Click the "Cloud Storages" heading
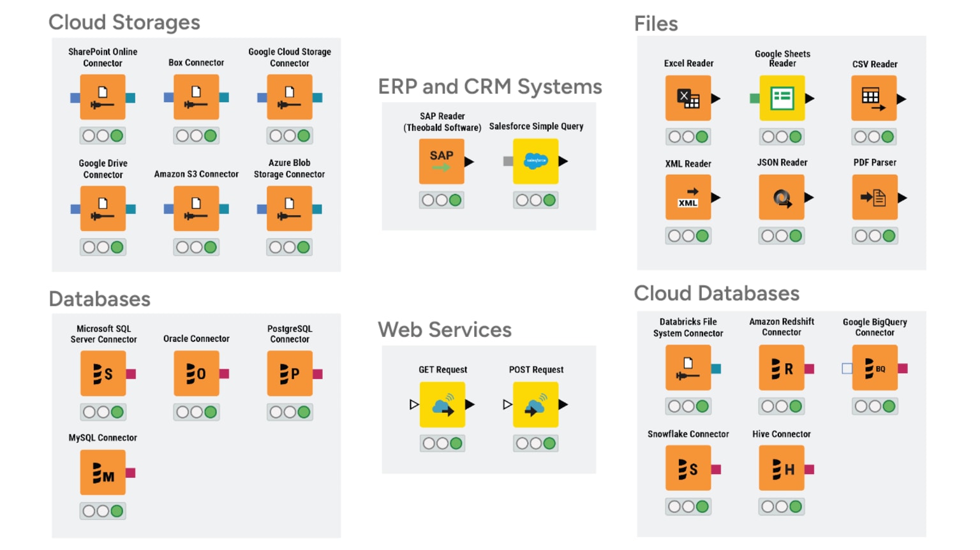Viewport: 980px width, 550px height. tap(124, 22)
